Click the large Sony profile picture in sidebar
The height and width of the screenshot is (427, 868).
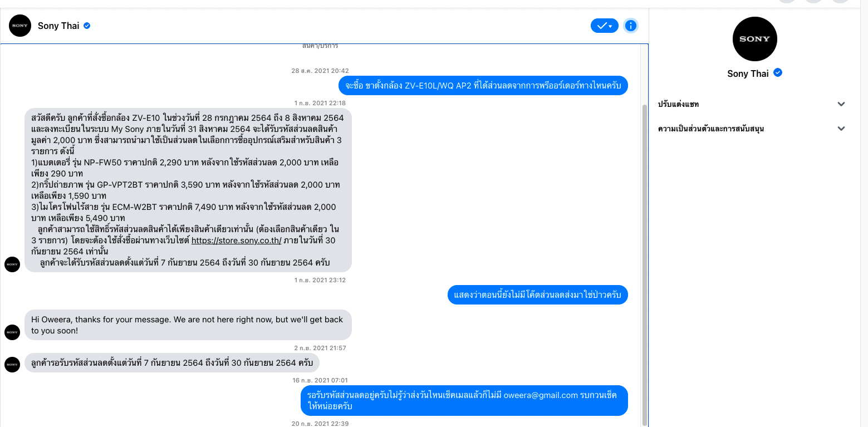coord(755,39)
